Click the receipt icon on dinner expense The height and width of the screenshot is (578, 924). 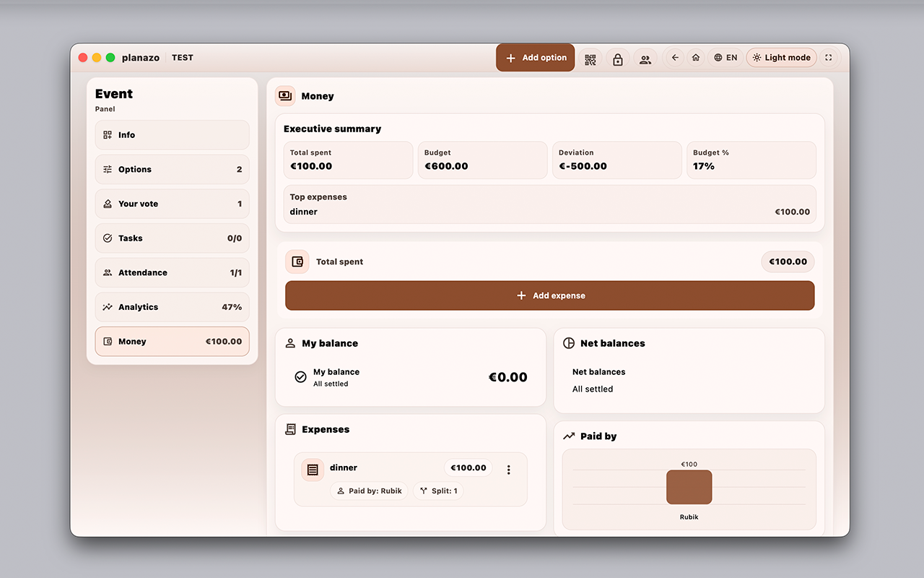(313, 470)
